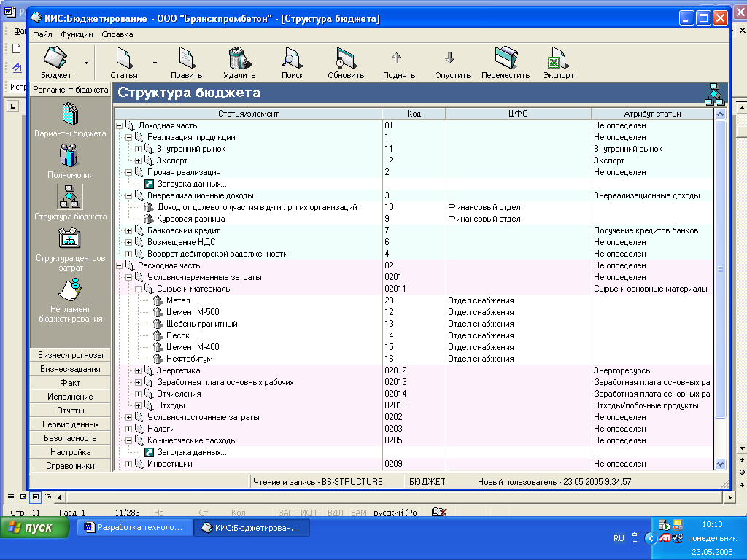Switch to Разработка техноло... taskbar window
This screenshot has height=560, width=747.
pos(134,528)
